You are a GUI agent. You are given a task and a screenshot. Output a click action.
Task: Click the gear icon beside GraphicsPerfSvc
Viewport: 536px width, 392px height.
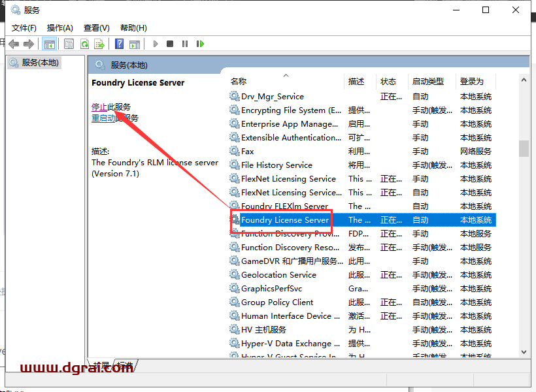234,288
